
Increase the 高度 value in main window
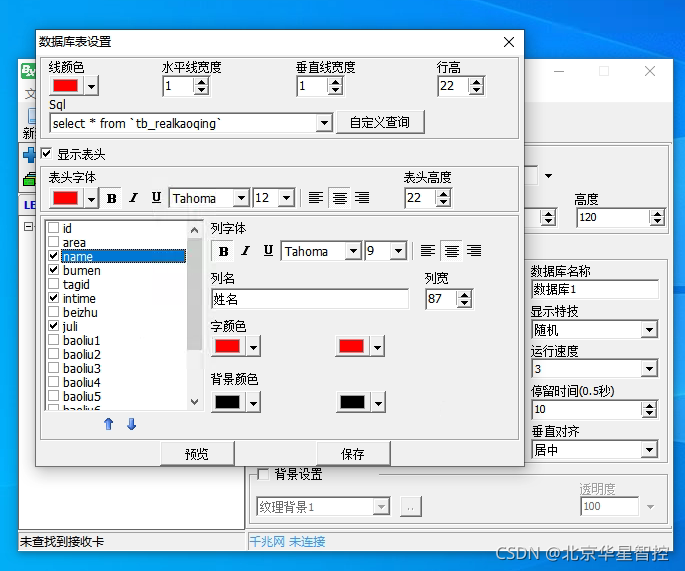pyautogui.click(x=657, y=214)
